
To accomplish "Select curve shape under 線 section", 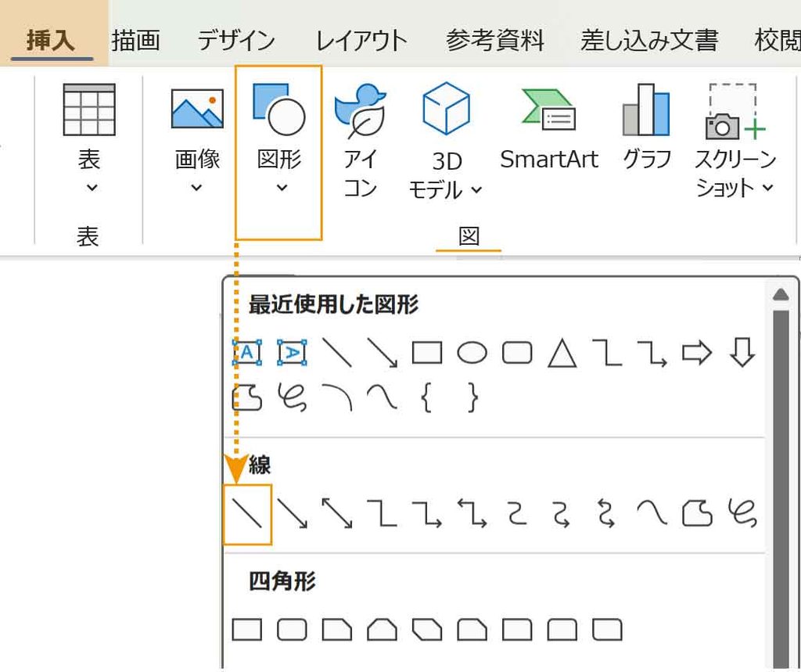I will pyautogui.click(x=652, y=513).
